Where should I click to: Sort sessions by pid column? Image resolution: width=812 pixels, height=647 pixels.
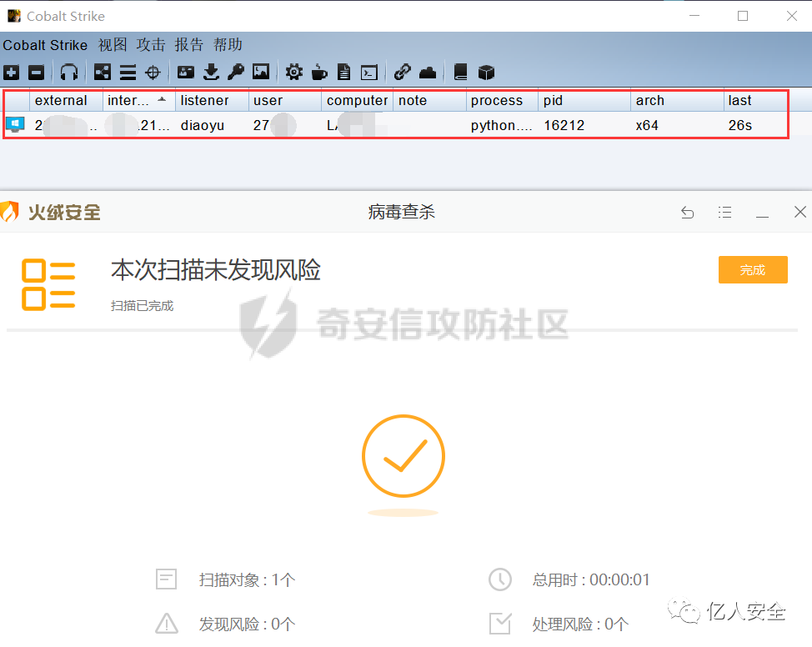coord(584,101)
